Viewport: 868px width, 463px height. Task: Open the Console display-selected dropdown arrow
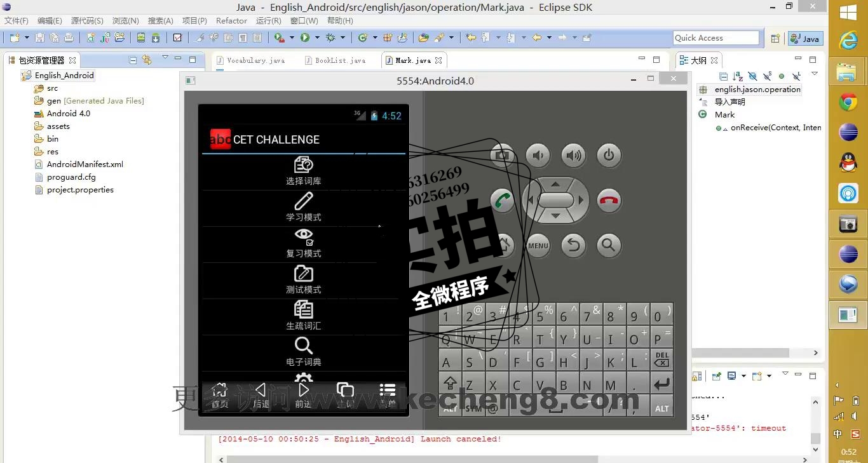743,376
